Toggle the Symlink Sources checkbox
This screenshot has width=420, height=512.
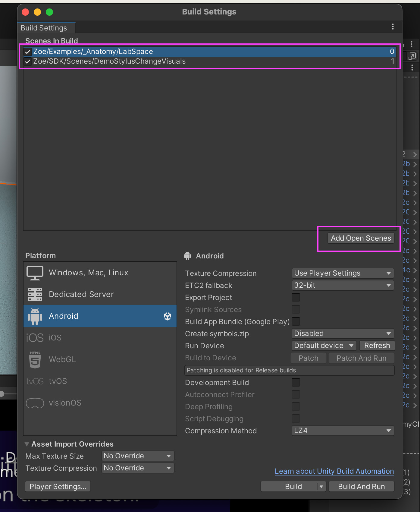(296, 309)
